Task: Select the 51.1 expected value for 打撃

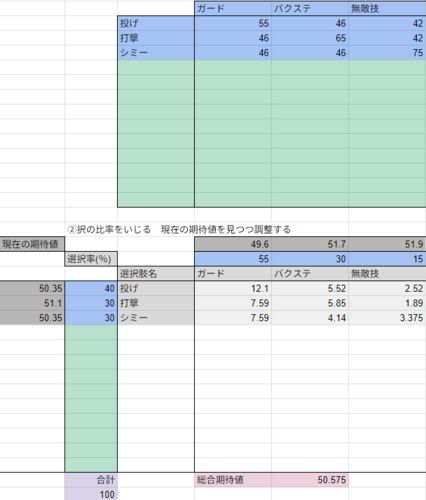Action: click(32, 303)
